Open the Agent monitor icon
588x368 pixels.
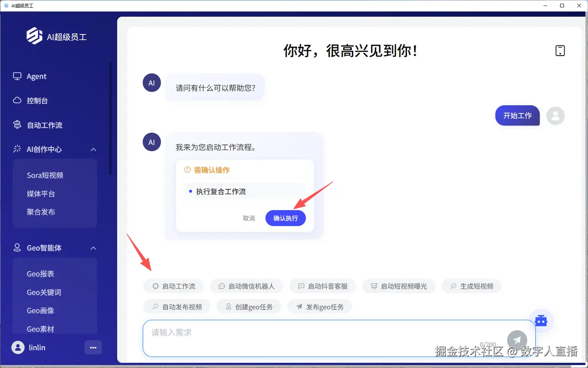click(17, 76)
